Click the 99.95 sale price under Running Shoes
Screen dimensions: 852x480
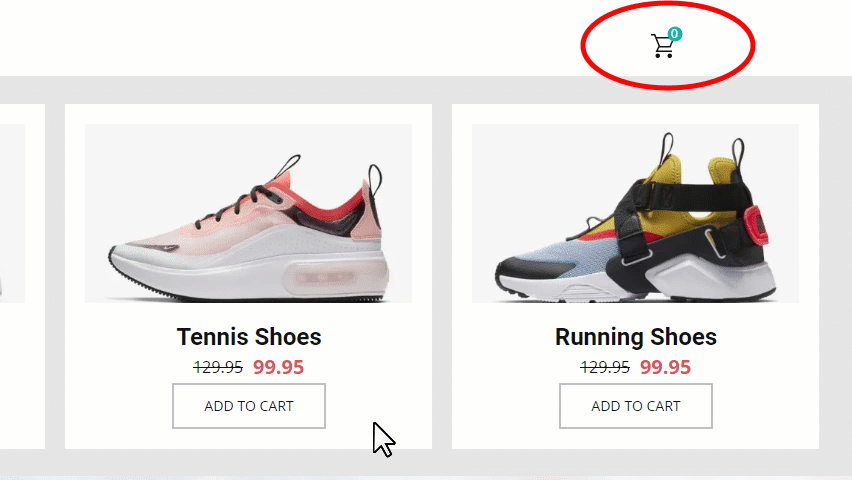click(x=665, y=367)
